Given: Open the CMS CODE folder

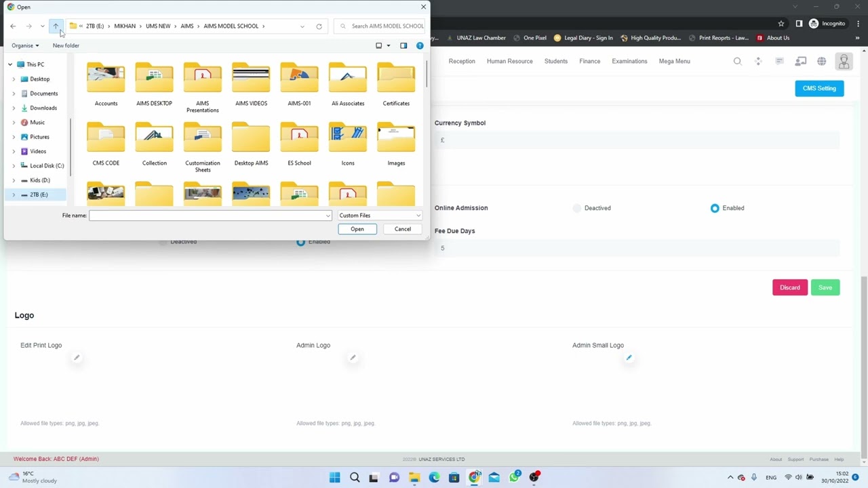Looking at the screenshot, I should pyautogui.click(x=106, y=144).
